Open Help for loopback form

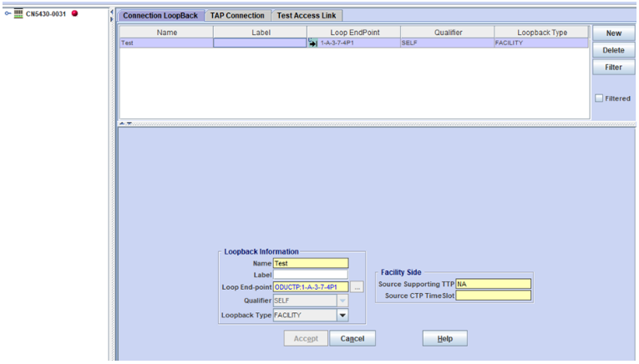tap(444, 338)
